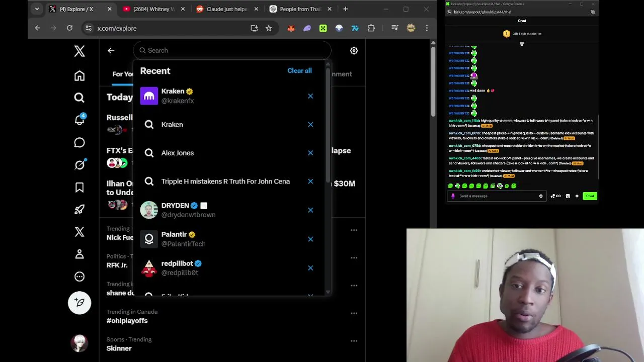Open Explore settings gear icon
This screenshot has width=644, height=362.
(x=354, y=50)
